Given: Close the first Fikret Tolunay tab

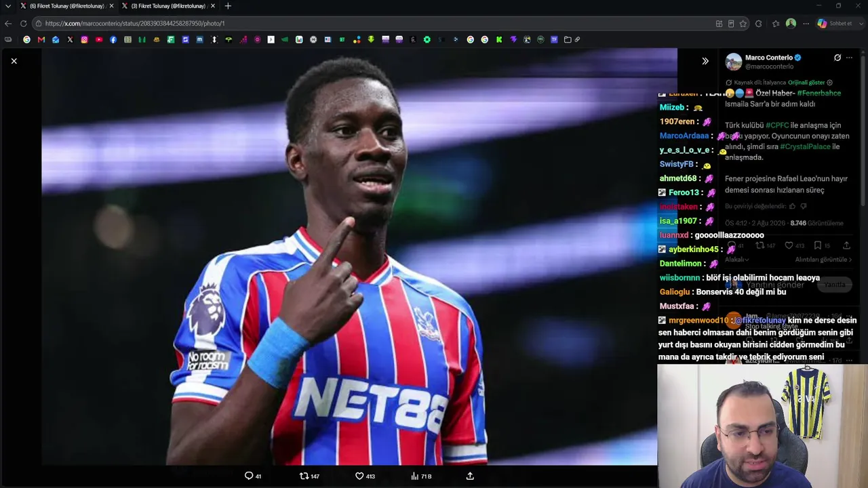Looking at the screenshot, I should (x=111, y=6).
